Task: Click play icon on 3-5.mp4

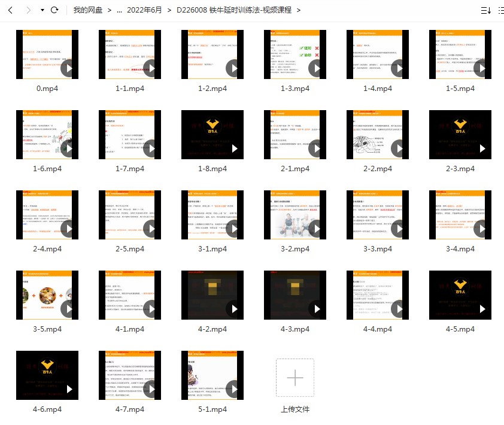Action: (69, 309)
